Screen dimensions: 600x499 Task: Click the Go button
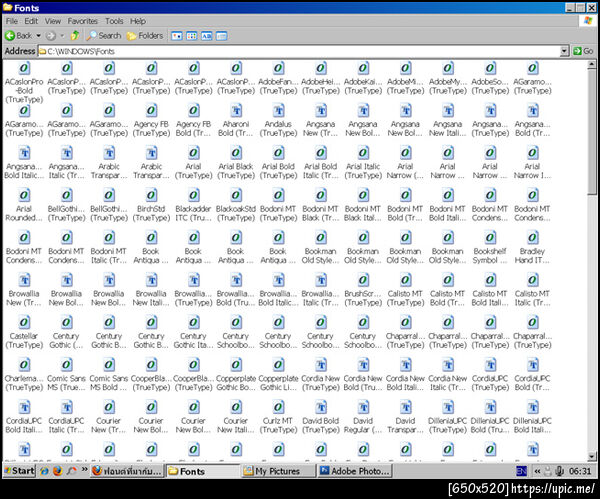click(x=583, y=51)
